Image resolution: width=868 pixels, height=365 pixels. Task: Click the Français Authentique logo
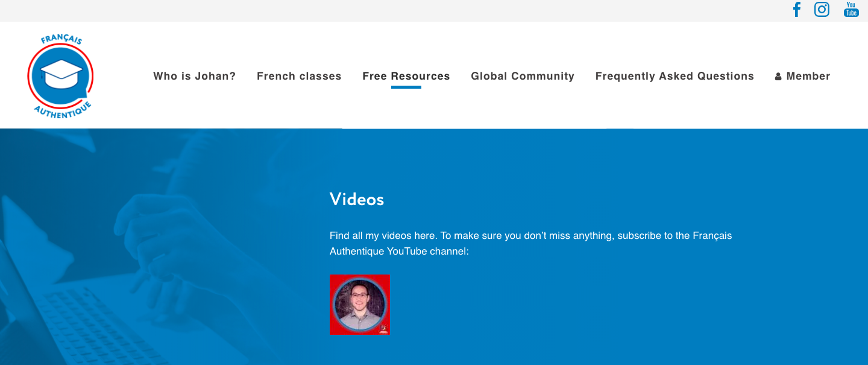point(60,76)
